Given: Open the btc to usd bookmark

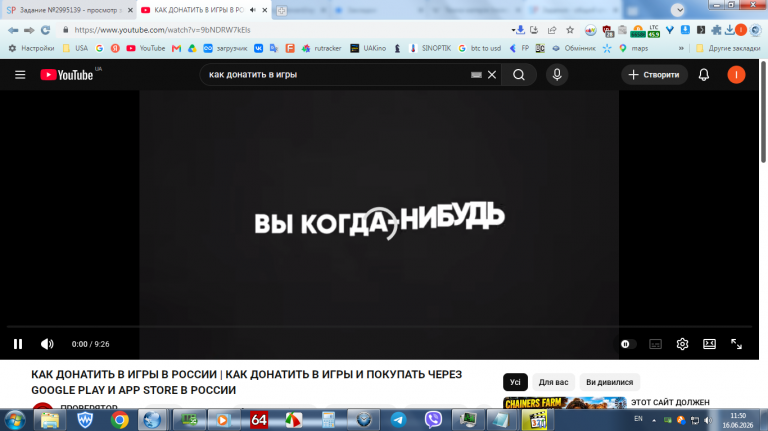Looking at the screenshot, I should (480, 48).
